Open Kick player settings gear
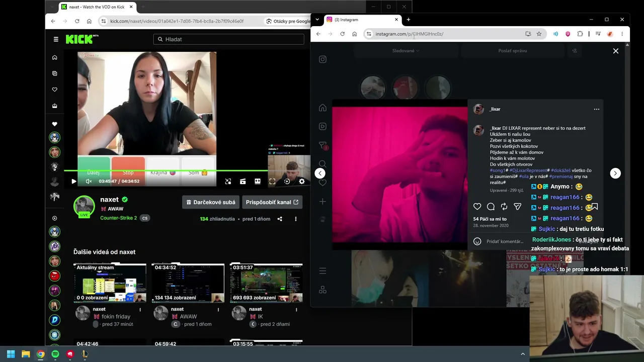644x362 pixels. coord(302,182)
